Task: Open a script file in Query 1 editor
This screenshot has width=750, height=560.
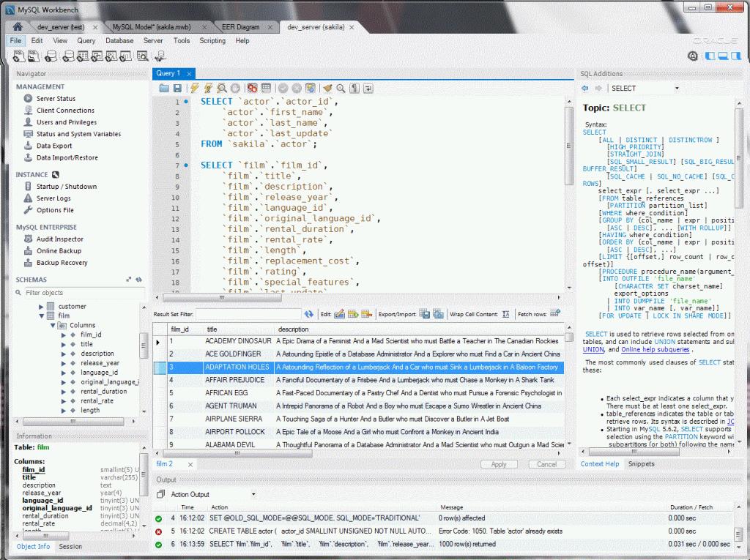Action: click(x=164, y=88)
